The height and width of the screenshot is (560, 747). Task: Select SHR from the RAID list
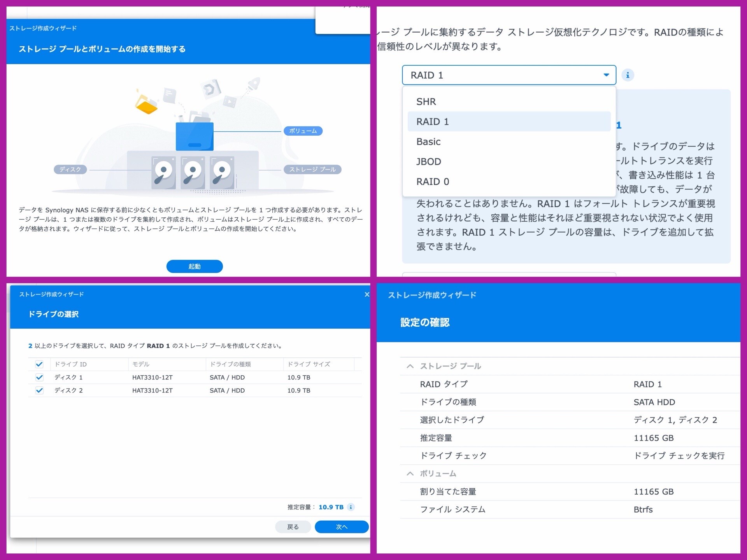point(426,102)
